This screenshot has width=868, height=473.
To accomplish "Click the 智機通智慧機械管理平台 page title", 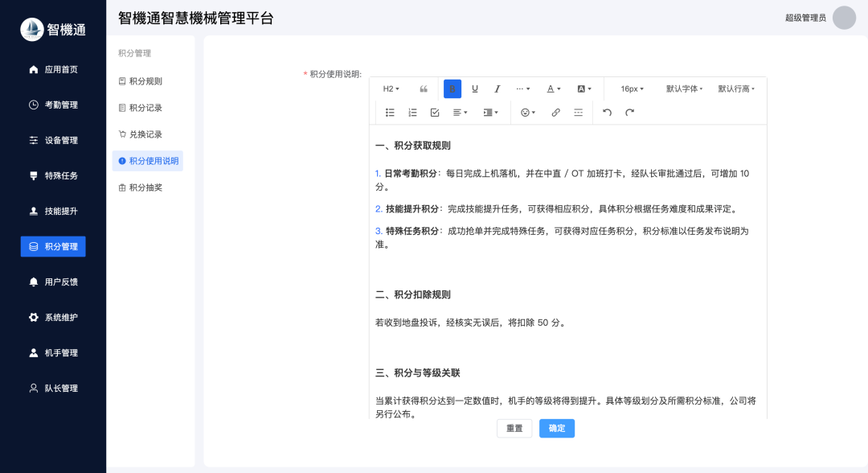I will [x=196, y=19].
